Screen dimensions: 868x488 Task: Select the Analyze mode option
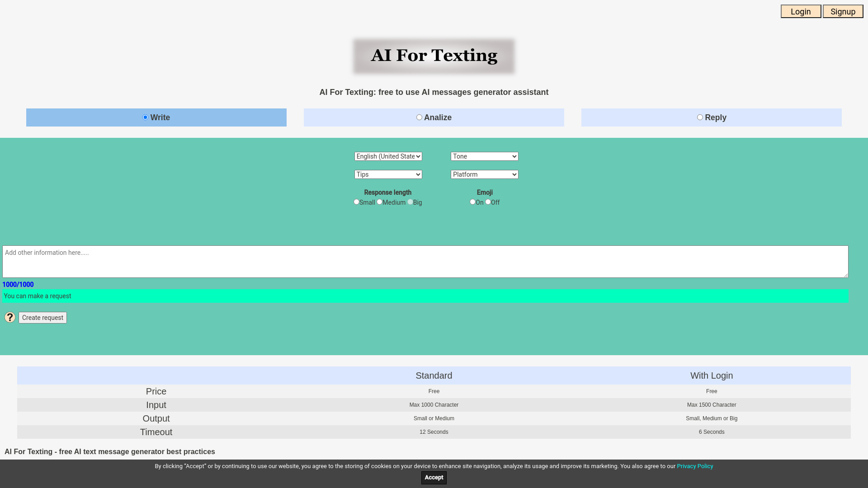pos(419,117)
